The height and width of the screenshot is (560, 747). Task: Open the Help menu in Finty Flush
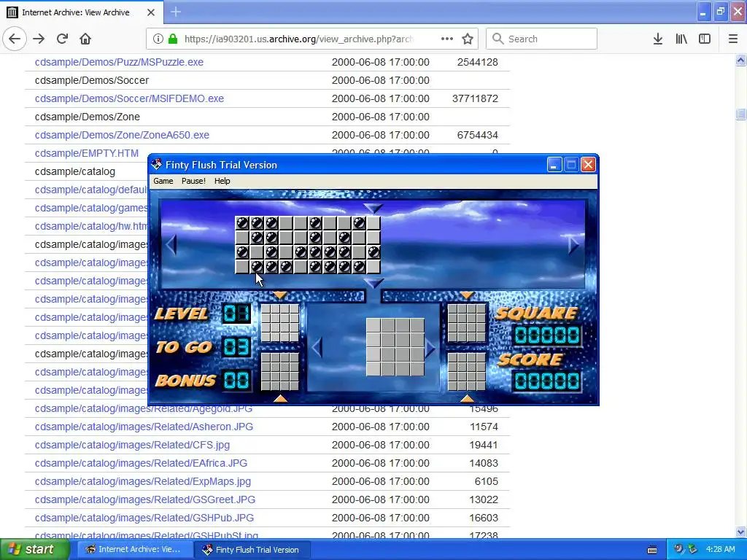click(222, 181)
